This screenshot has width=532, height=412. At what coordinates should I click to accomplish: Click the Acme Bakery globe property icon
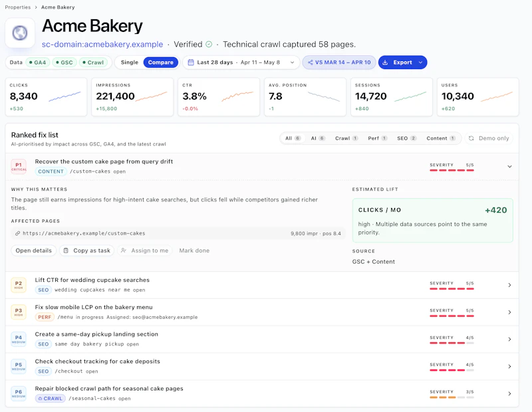click(x=20, y=33)
